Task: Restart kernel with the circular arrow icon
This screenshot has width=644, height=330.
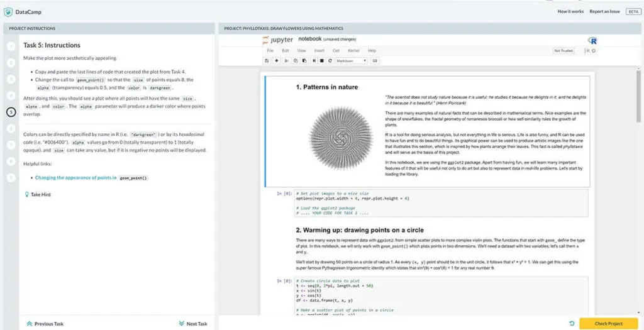Action: [x=330, y=61]
